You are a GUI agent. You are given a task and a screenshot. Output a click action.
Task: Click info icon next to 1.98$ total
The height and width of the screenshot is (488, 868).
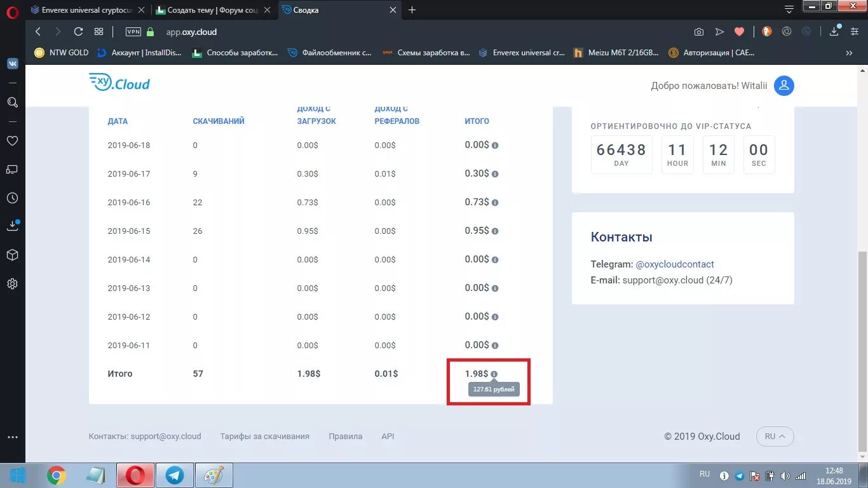tap(494, 374)
